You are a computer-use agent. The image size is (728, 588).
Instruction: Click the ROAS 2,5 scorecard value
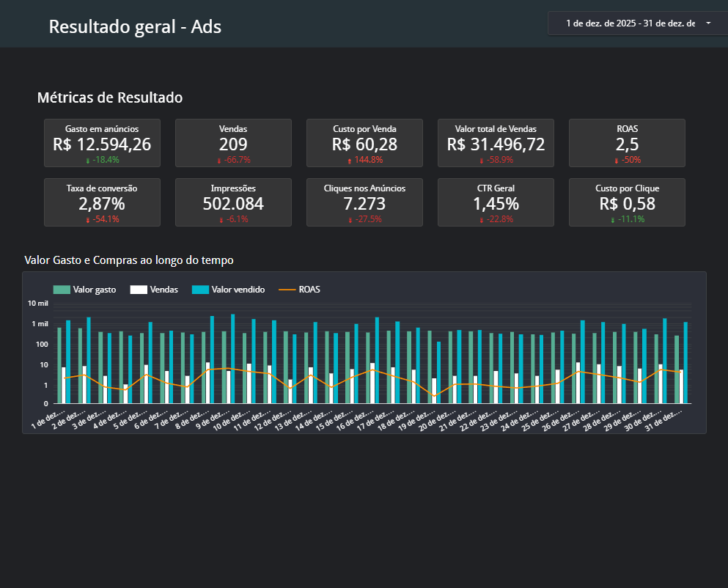(x=628, y=144)
